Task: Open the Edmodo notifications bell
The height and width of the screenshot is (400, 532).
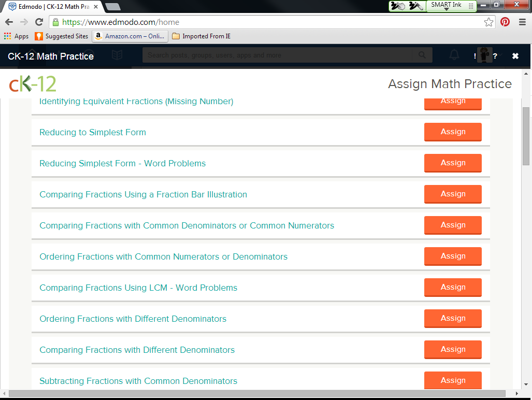Action: coord(454,55)
